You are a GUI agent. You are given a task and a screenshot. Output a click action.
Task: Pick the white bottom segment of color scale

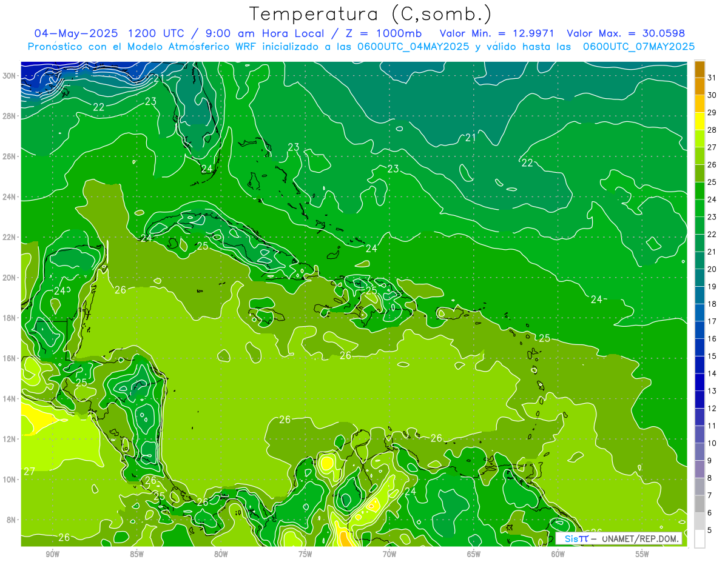(699, 539)
